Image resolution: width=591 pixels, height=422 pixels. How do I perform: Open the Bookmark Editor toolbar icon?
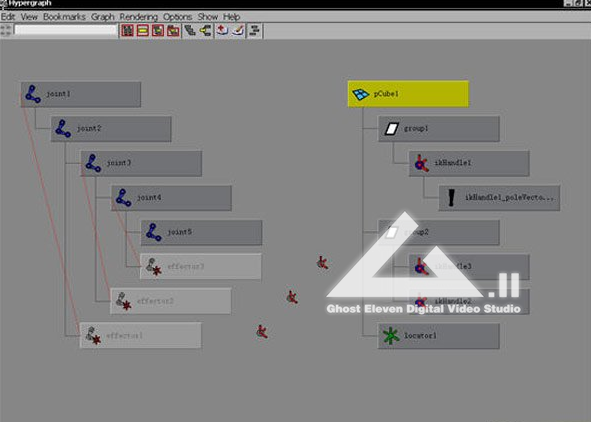click(238, 31)
